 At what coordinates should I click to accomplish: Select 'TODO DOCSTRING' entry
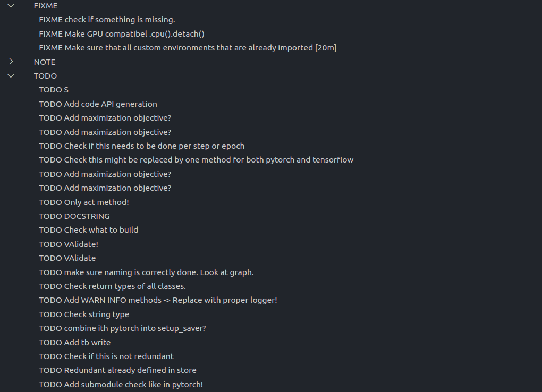(74, 216)
